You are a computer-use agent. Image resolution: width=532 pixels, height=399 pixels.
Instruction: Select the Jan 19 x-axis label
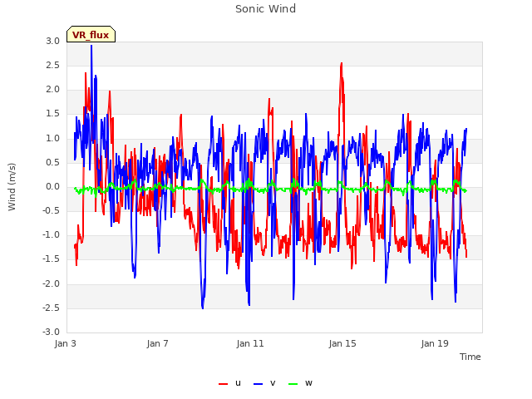[x=435, y=343]
